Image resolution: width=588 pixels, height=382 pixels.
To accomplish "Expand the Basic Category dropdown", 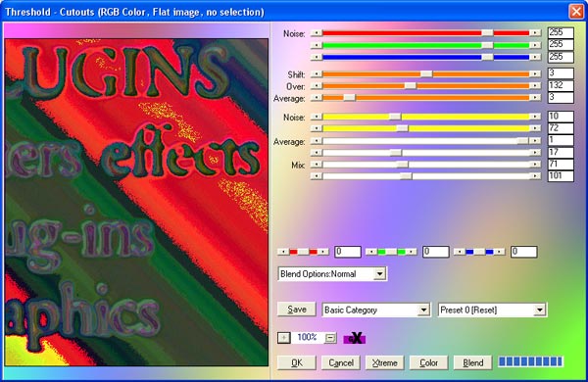I will pos(423,310).
